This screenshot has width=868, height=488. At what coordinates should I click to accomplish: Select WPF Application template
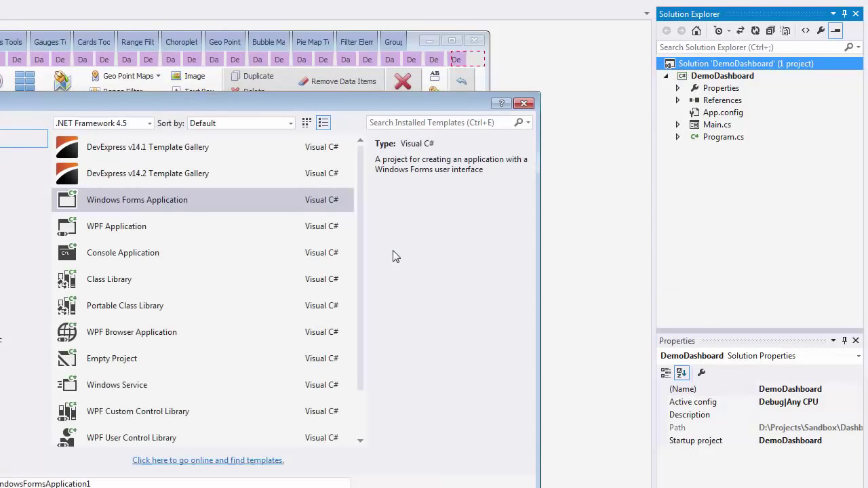(x=203, y=226)
